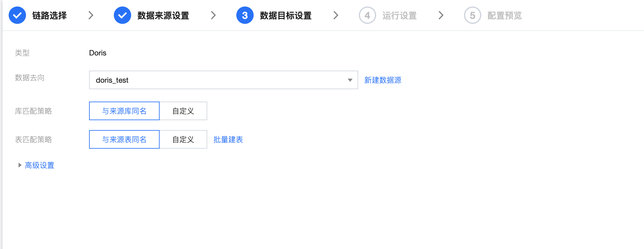The width and height of the screenshot is (644, 249).
Task: Click the arrow after 链路选择 step
Action: click(x=91, y=15)
